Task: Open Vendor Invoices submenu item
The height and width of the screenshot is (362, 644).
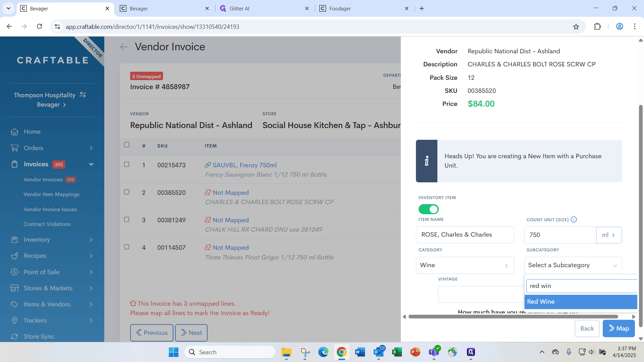Action: click(x=43, y=180)
